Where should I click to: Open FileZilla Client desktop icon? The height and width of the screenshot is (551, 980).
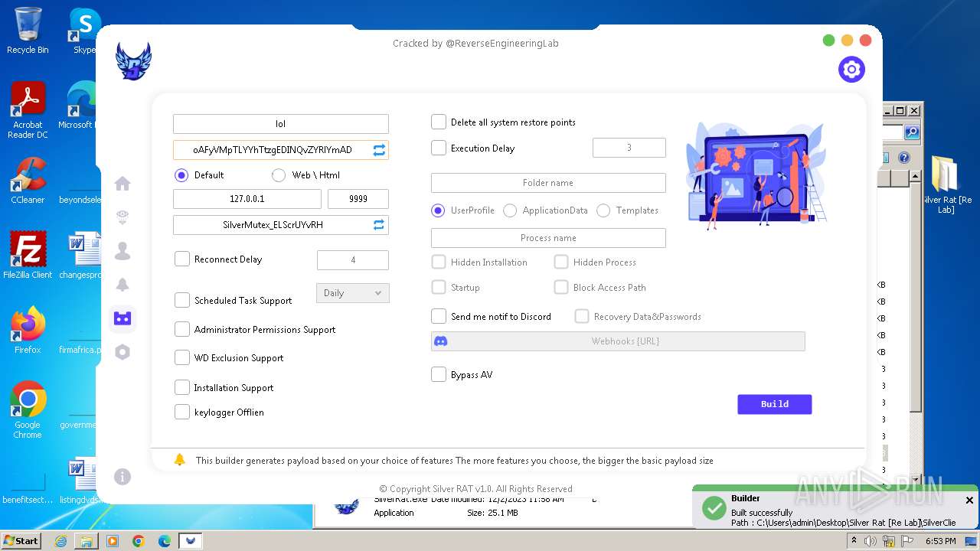(28, 255)
